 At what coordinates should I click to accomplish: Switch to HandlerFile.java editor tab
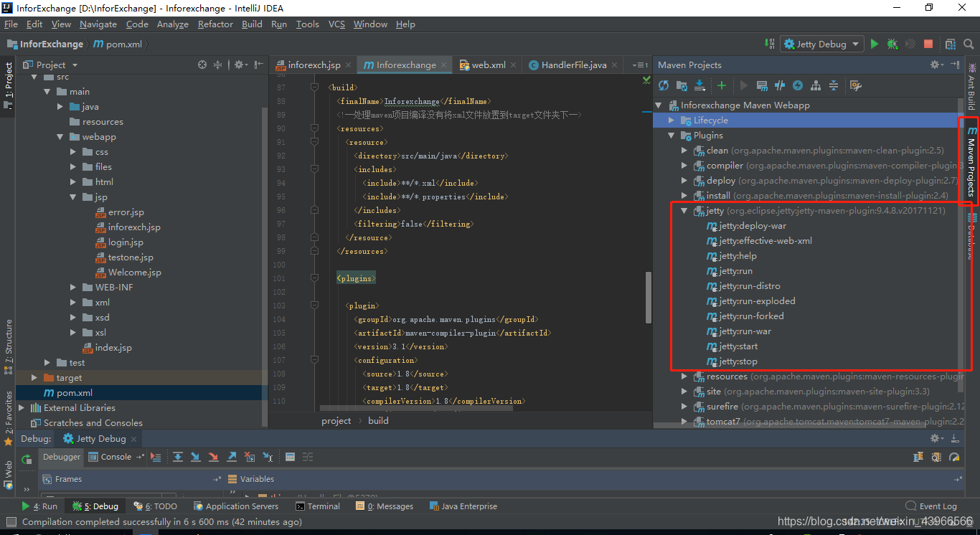click(x=573, y=65)
